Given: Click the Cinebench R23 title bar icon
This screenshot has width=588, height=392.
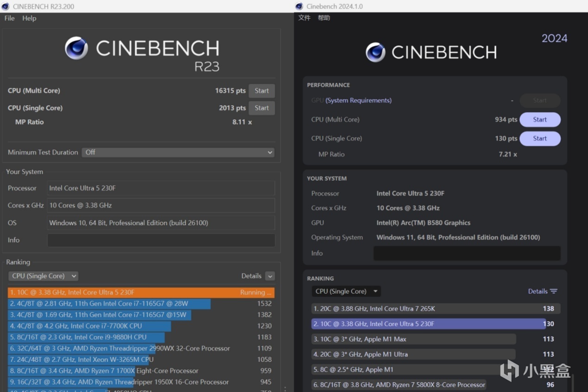Looking at the screenshot, I should [6, 6].
